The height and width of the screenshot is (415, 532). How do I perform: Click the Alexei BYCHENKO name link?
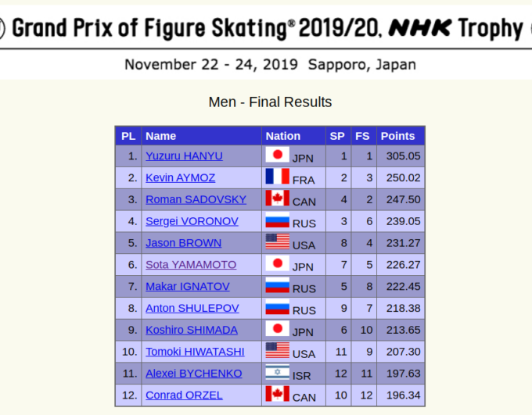194,374
